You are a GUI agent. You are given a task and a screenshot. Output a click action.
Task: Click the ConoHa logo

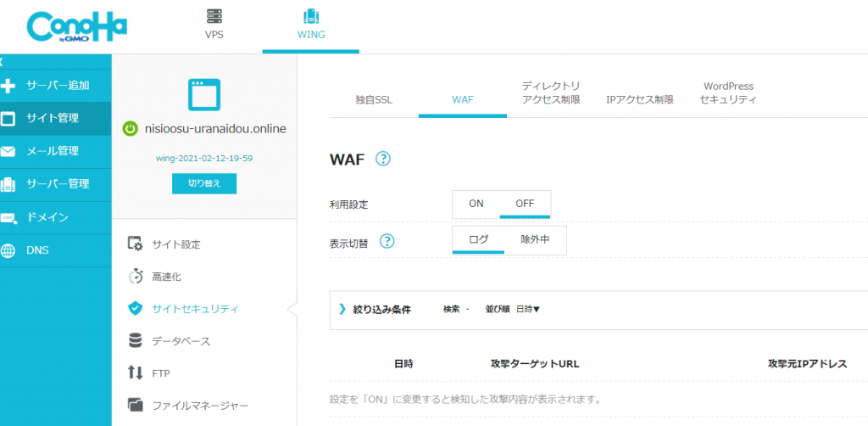click(76, 28)
